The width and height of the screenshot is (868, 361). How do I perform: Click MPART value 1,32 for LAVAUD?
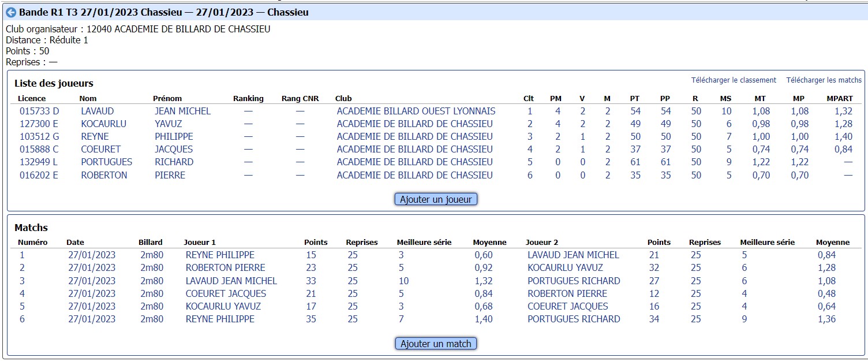[843, 111]
